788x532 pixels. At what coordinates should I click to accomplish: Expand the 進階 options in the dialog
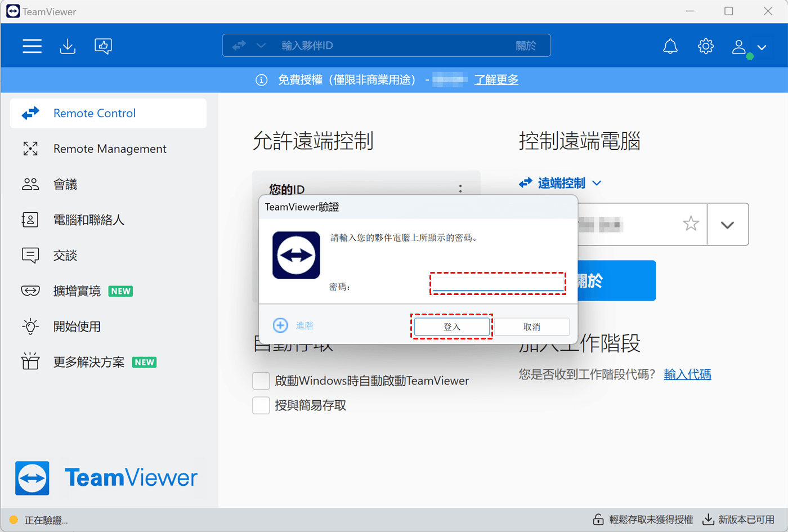pos(294,325)
